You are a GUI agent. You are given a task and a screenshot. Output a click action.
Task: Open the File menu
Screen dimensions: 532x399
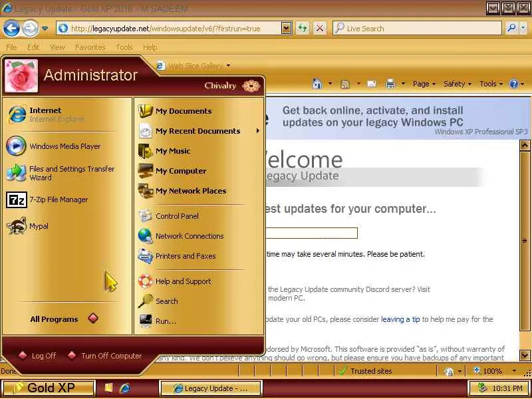tap(11, 47)
